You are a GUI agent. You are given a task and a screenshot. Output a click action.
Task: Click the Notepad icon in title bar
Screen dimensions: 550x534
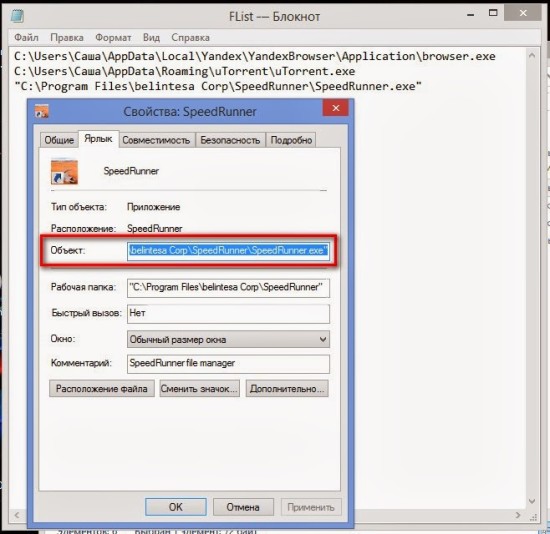[17, 16]
